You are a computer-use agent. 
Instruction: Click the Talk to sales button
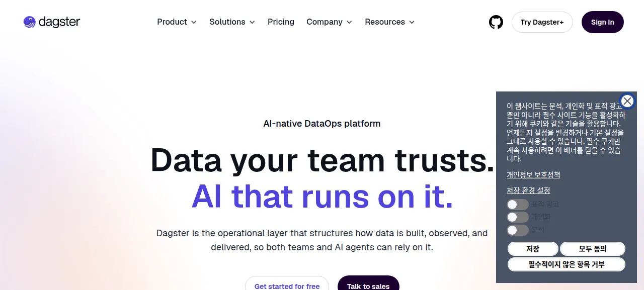[368, 284]
